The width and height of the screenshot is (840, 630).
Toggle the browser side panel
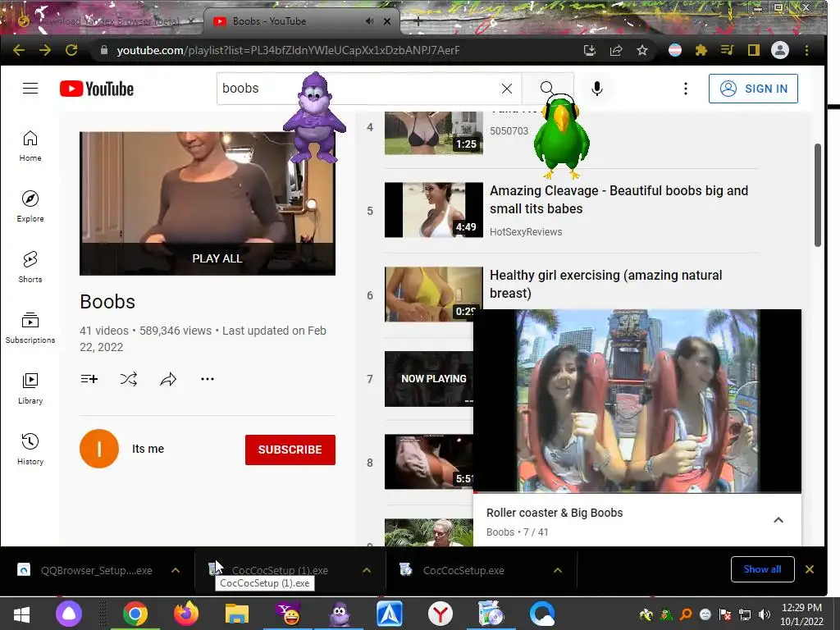pos(754,50)
